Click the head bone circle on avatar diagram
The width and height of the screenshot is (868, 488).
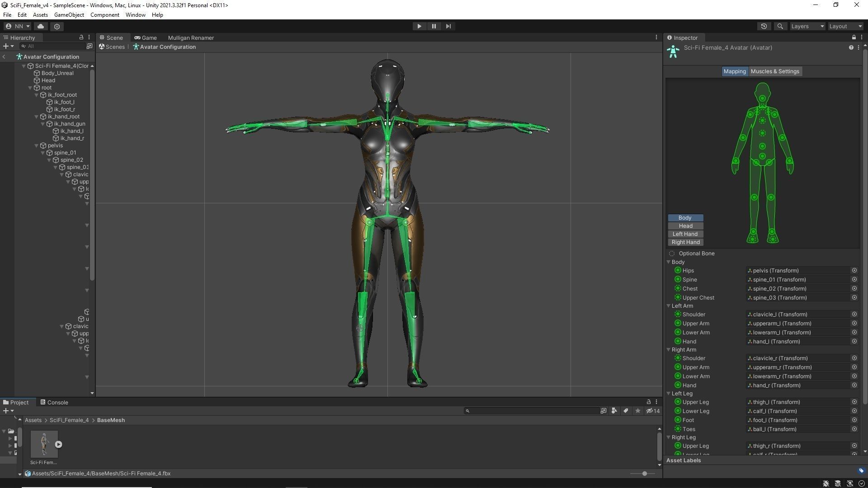762,99
